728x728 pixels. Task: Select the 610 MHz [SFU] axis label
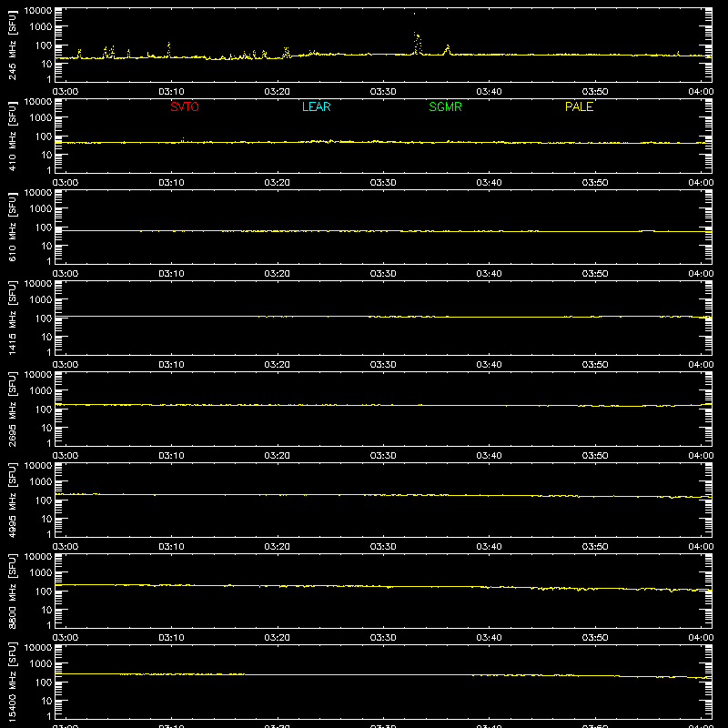point(13,227)
